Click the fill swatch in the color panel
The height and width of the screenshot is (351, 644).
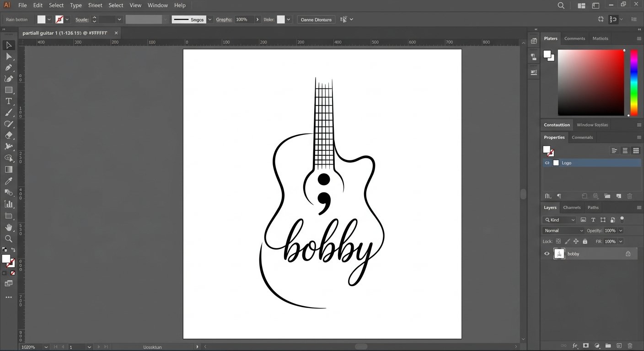(x=547, y=54)
